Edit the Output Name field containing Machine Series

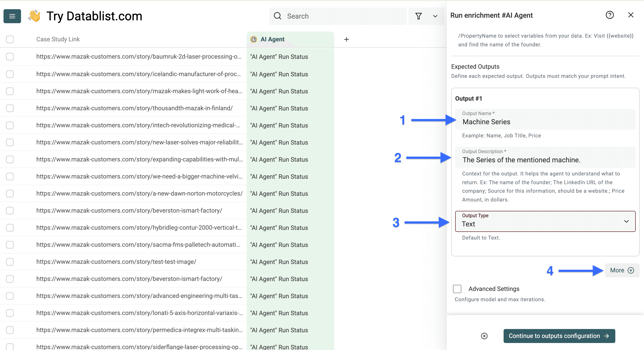tap(545, 122)
